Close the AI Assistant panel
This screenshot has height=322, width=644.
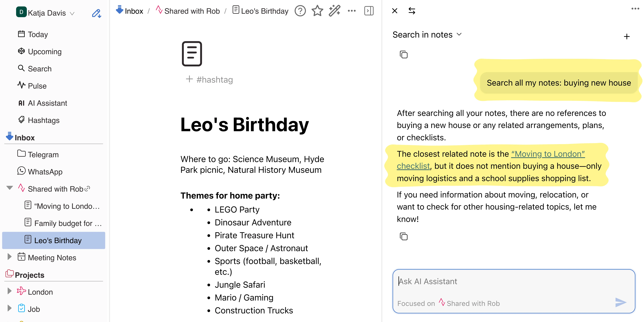point(394,11)
